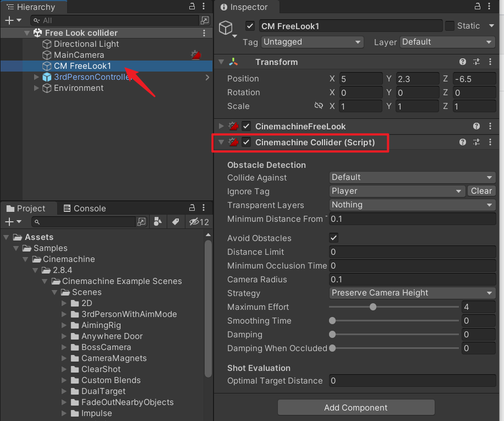
Task: Open the Tag dropdown showing Untagged
Action: (312, 42)
